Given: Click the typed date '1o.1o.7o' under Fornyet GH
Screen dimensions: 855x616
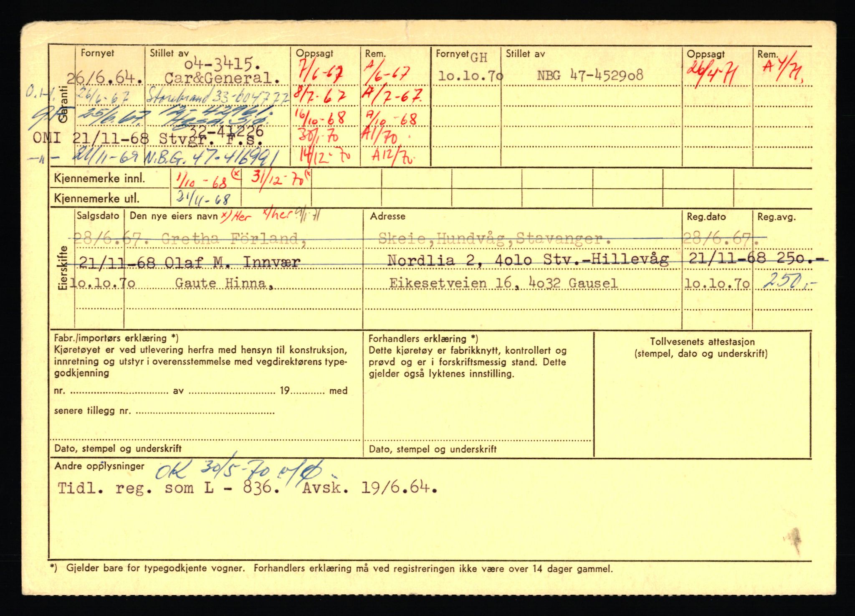Looking at the screenshot, I should pyautogui.click(x=471, y=76).
